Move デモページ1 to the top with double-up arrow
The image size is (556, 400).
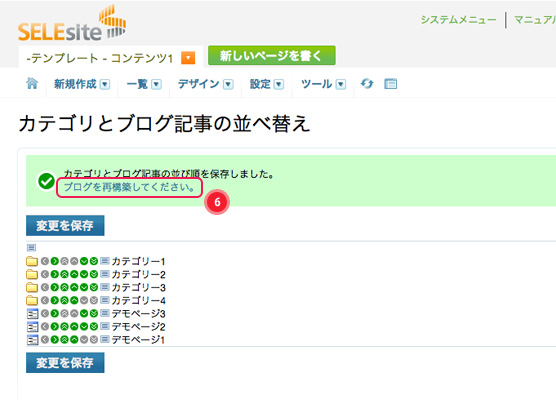pos(64,340)
